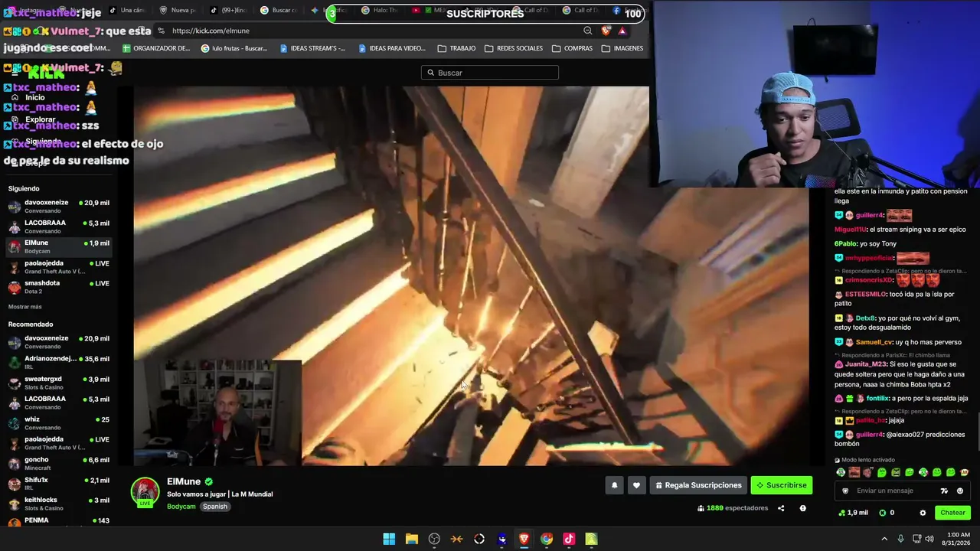Image resolution: width=980 pixels, height=551 pixels.
Task: Open goncho Minecraft channel in Recomendado
Action: click(x=59, y=464)
